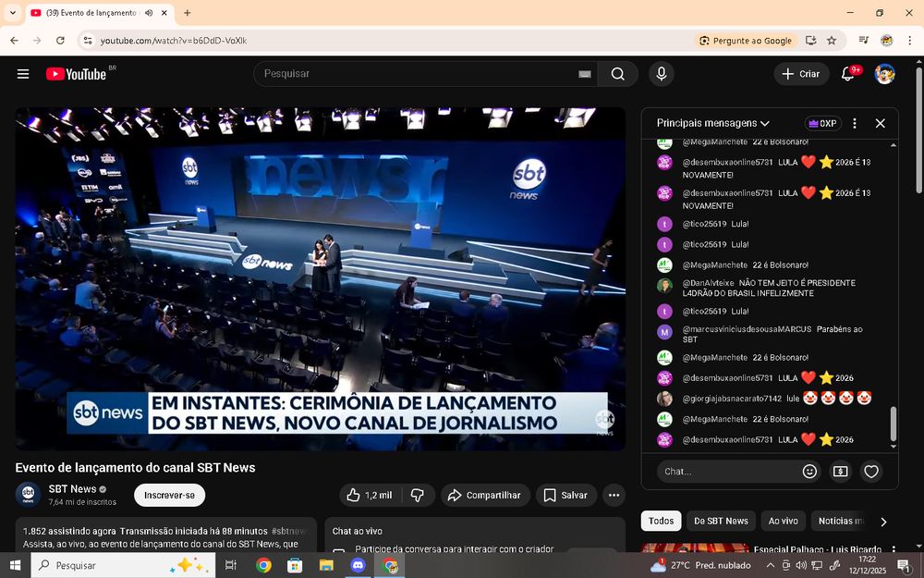Click the search magnifier button
Screen dimensions: 924x578
(x=617, y=74)
